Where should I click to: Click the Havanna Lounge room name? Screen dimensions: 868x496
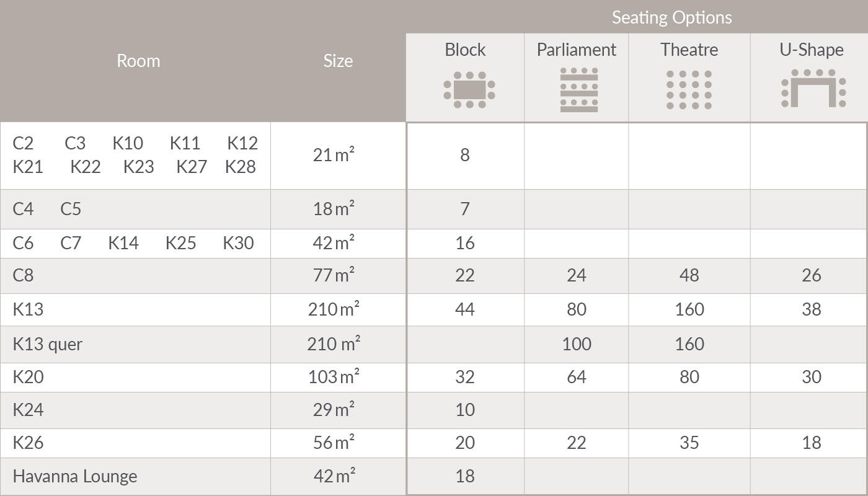click(75, 476)
